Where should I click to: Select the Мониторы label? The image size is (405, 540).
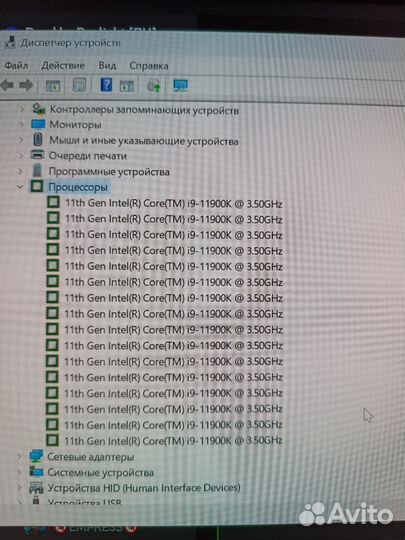(x=75, y=124)
